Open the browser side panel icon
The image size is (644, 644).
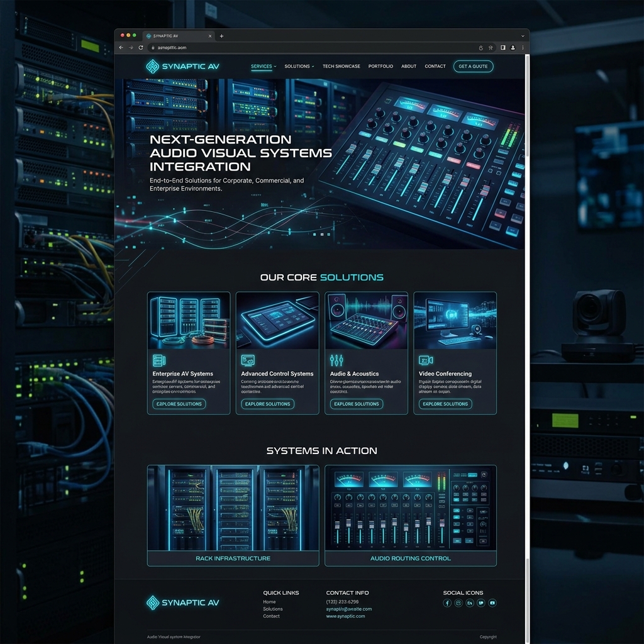coord(503,48)
